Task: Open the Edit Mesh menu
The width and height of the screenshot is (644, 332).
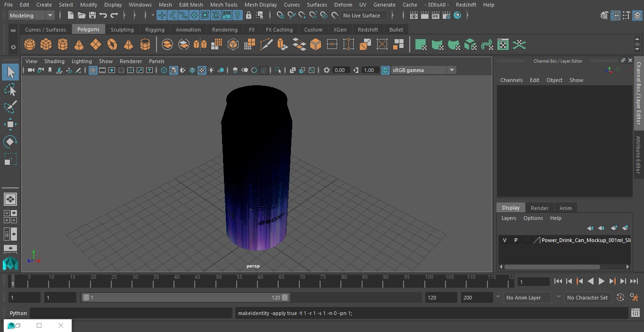Action: click(x=191, y=5)
